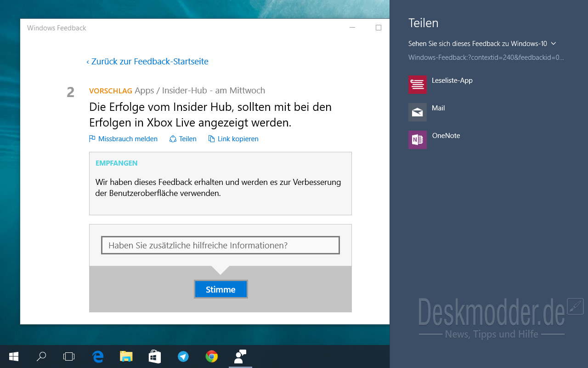This screenshot has height=368, width=588.
Task: Click the flag icon for Missbrauch melden
Action: pos(92,139)
